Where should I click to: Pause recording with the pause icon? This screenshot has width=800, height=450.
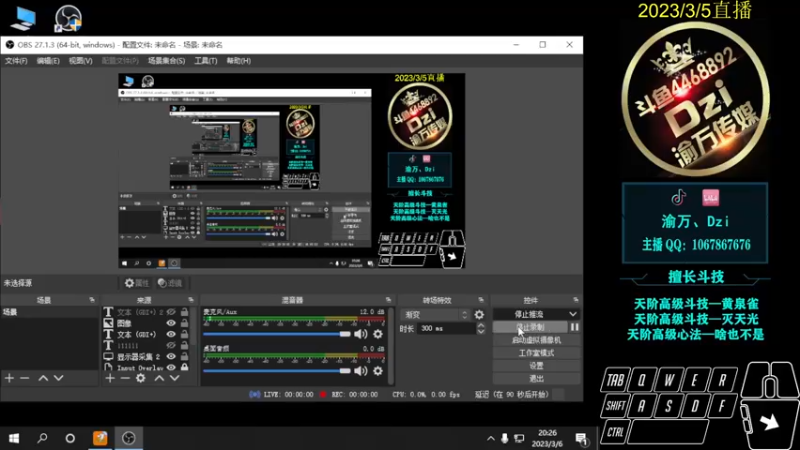coord(574,327)
